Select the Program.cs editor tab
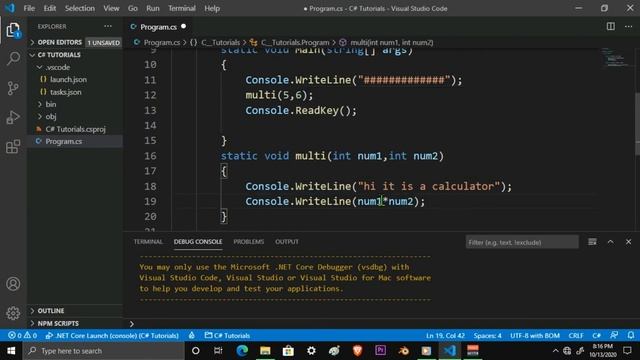Image resolution: width=640 pixels, height=360 pixels. 158,27
